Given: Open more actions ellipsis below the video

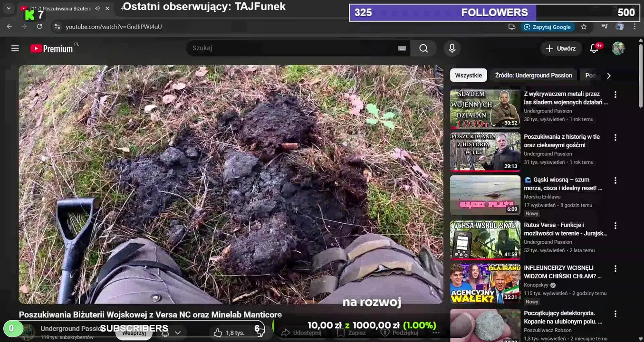Looking at the screenshot, I should tap(437, 332).
